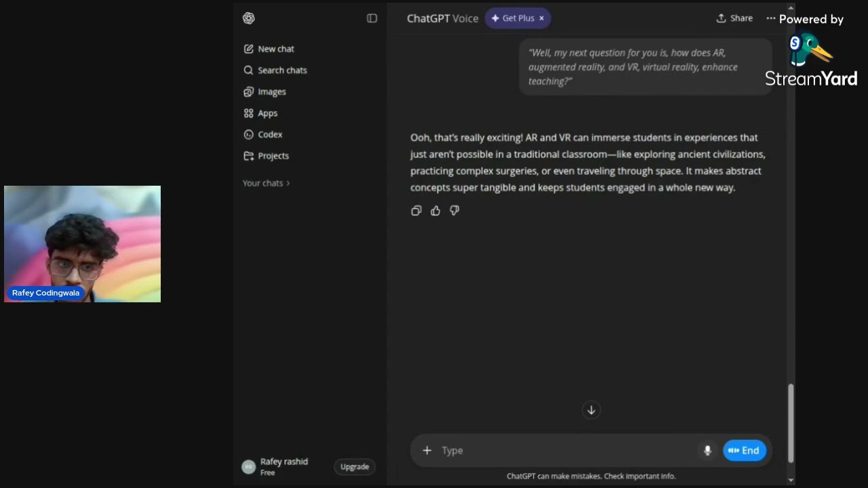Copy the assistant's response

[416, 211]
